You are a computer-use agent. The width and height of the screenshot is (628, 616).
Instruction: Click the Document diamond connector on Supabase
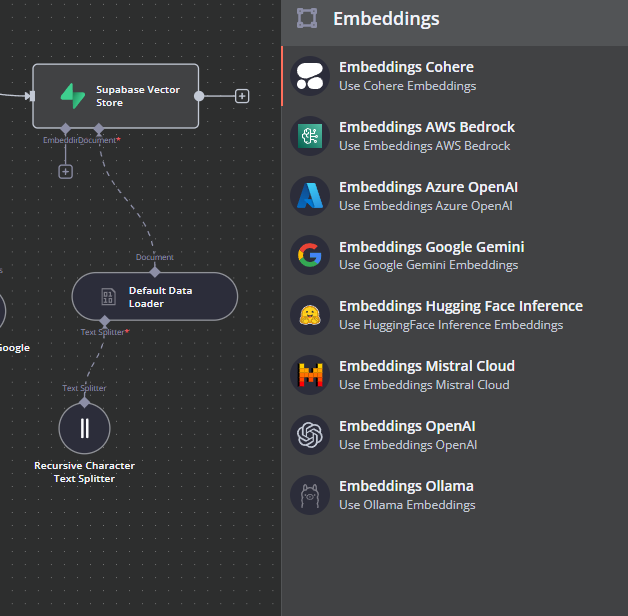[x=98, y=129]
